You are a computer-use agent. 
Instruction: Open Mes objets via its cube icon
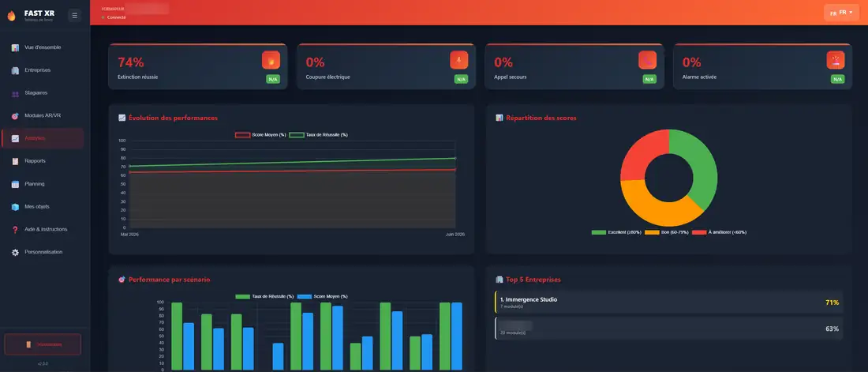click(x=15, y=207)
